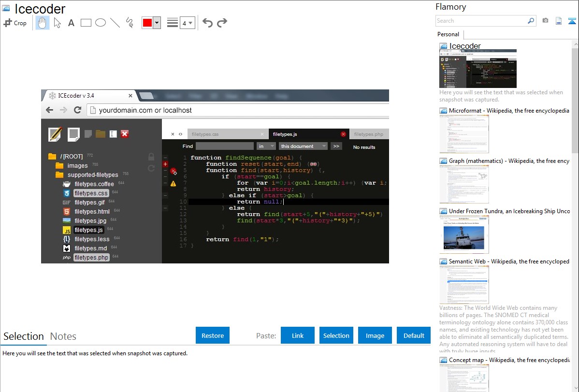Click the padlock icon in ICEcoder file panel
The width and height of the screenshot is (579, 392).
pyautogui.click(x=151, y=157)
